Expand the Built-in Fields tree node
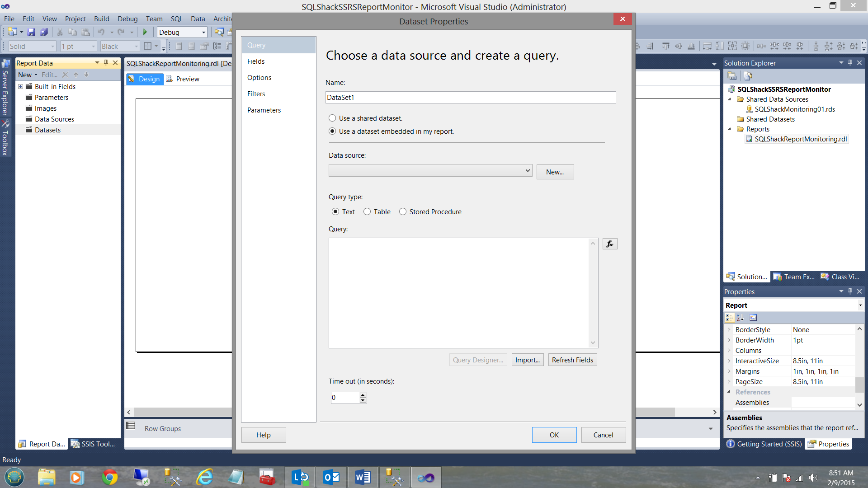The height and width of the screenshot is (488, 868). 20,86
